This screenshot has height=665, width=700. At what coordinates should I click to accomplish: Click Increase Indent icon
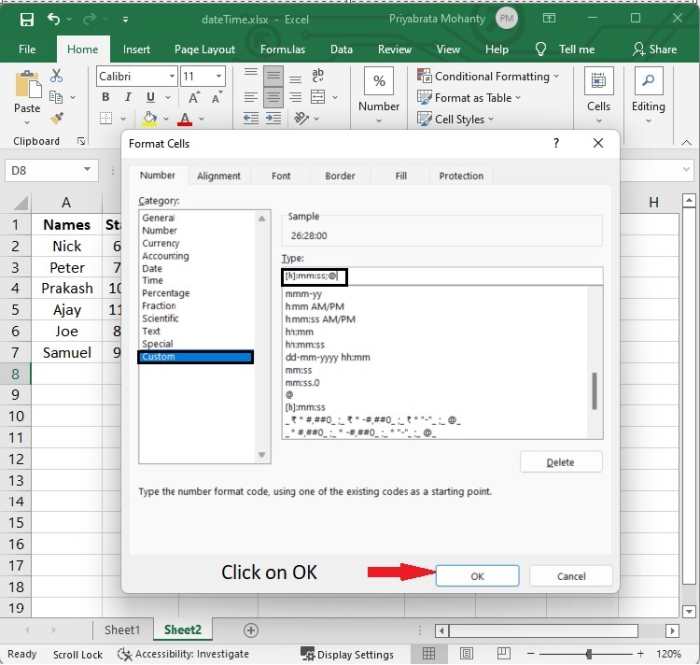tap(273, 118)
